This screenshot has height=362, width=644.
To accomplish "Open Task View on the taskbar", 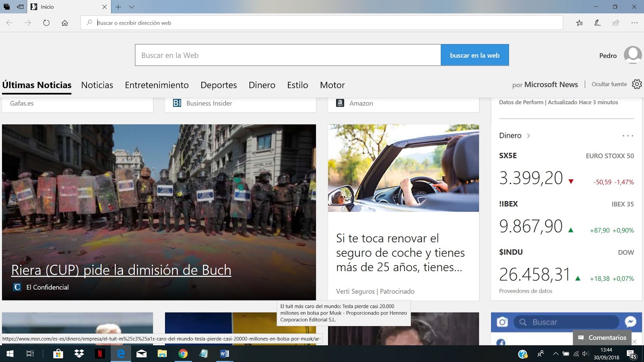I will (x=30, y=354).
